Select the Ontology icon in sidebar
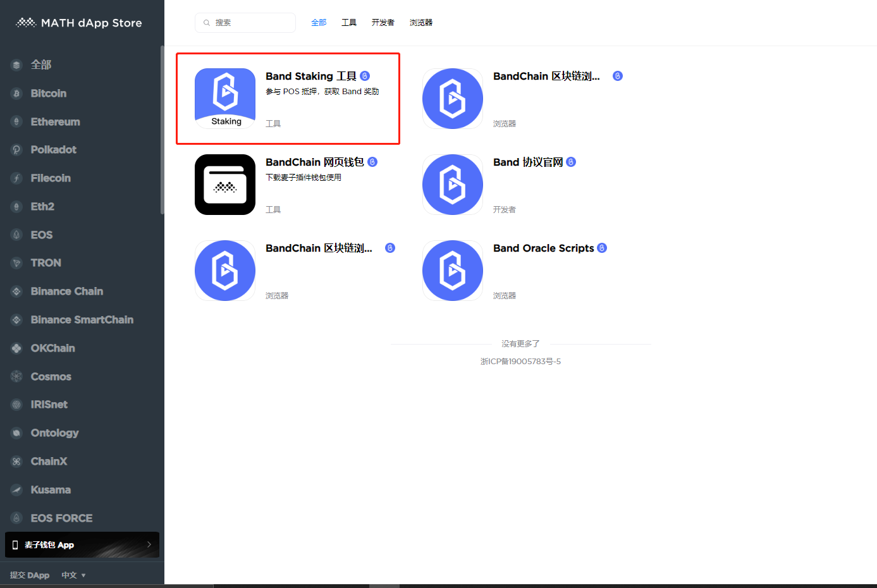877x588 pixels. 17,433
